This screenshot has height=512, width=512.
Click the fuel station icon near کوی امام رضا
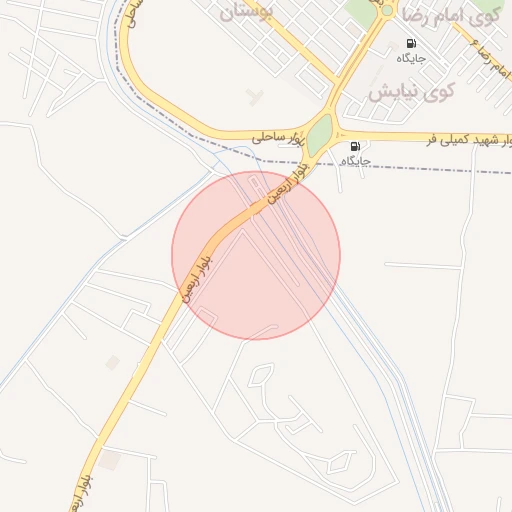coord(411,43)
